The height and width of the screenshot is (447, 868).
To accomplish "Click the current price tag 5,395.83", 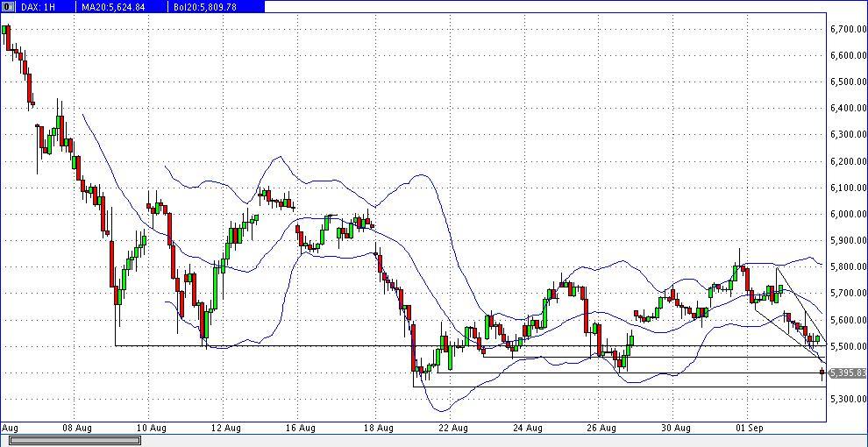I will click(x=848, y=372).
